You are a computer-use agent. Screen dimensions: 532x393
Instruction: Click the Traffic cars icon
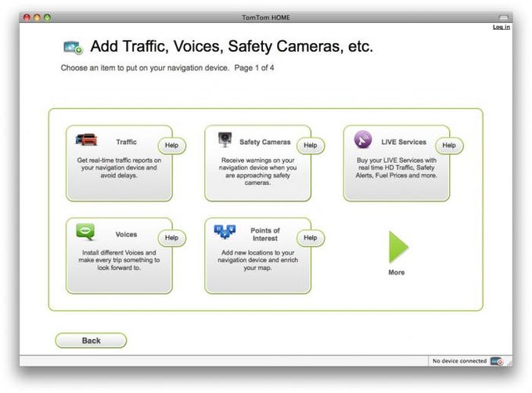(x=87, y=139)
